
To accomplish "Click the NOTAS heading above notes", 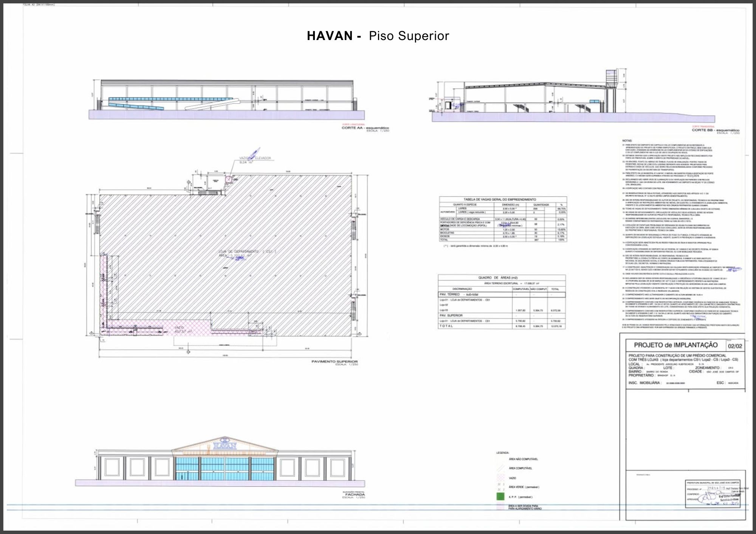I will click(x=627, y=140).
